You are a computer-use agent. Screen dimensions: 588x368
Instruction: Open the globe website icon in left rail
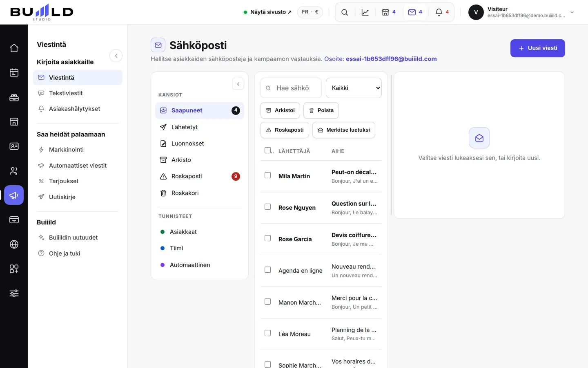[14, 245]
